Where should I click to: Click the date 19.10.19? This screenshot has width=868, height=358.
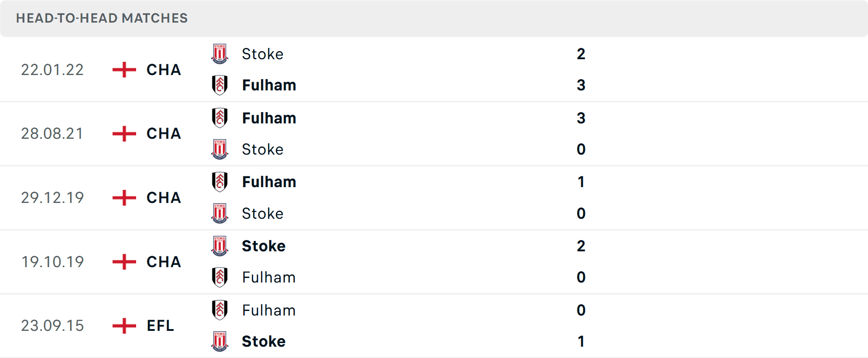(53, 262)
